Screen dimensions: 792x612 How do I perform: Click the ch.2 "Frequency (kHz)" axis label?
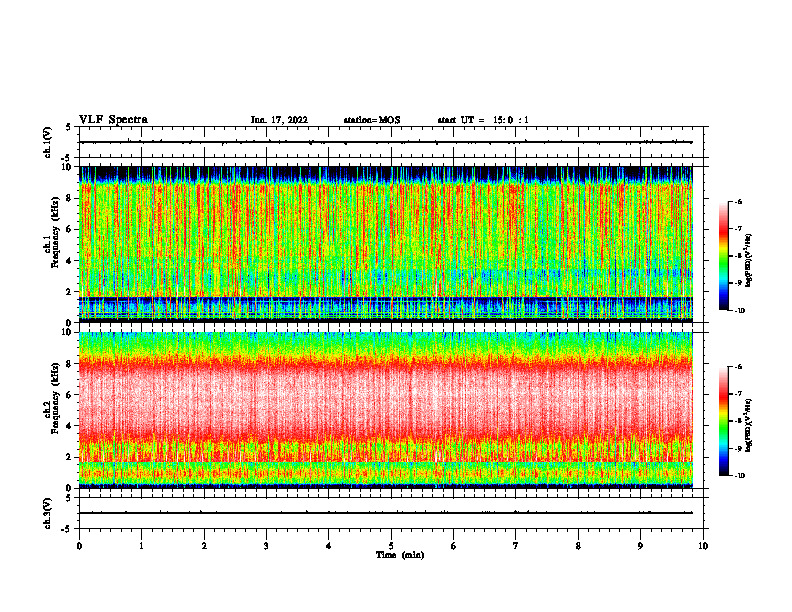pos(55,398)
